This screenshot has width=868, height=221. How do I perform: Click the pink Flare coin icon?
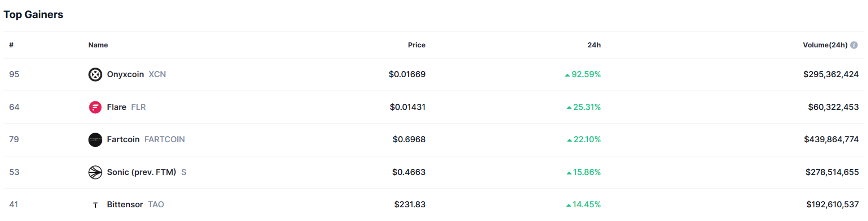(x=95, y=107)
